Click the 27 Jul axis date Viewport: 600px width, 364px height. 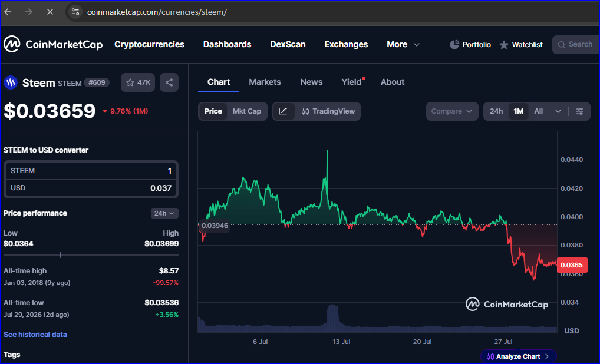click(x=503, y=342)
